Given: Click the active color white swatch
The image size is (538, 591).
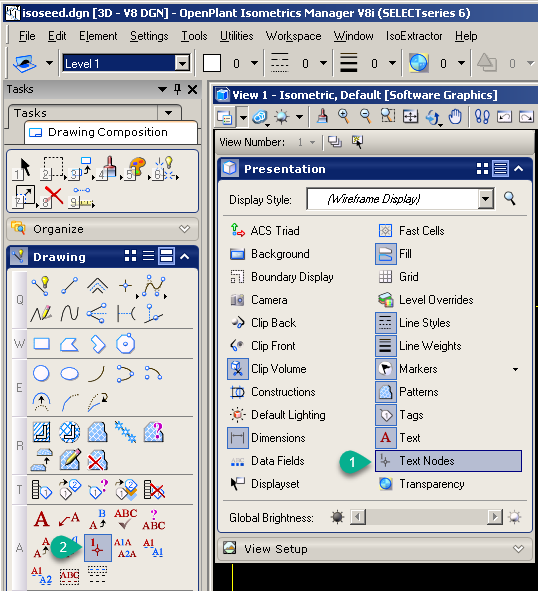Looking at the screenshot, I should pos(212,63).
